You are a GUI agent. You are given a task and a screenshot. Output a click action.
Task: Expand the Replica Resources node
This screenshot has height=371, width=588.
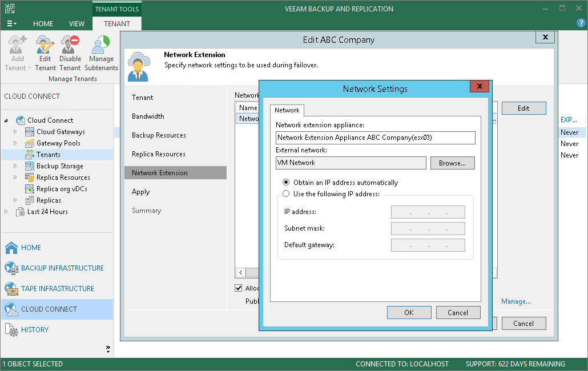click(x=15, y=178)
